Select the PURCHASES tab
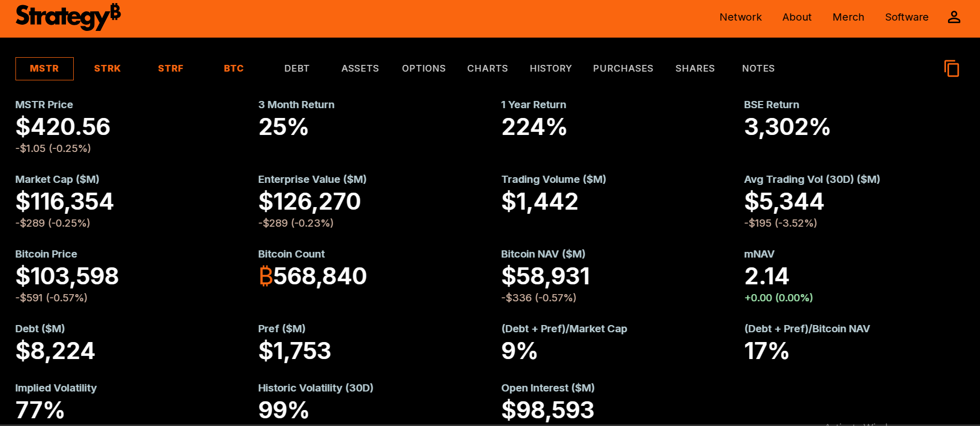980x426 pixels. click(623, 69)
